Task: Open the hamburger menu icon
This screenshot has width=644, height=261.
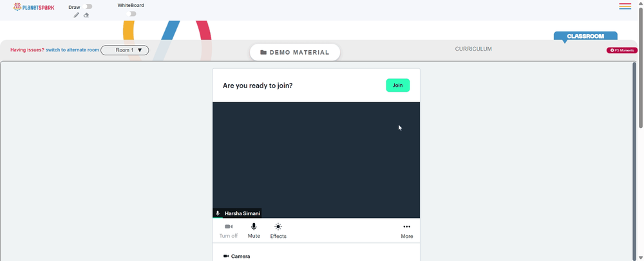Action: pyautogui.click(x=625, y=6)
